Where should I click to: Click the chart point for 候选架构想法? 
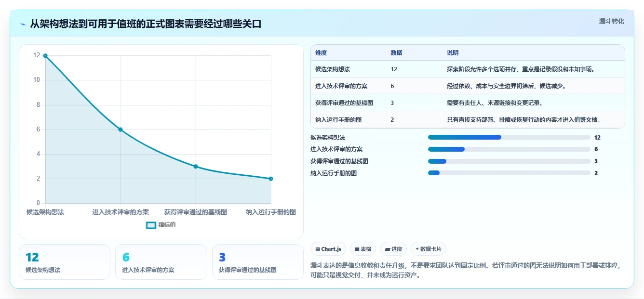click(45, 55)
